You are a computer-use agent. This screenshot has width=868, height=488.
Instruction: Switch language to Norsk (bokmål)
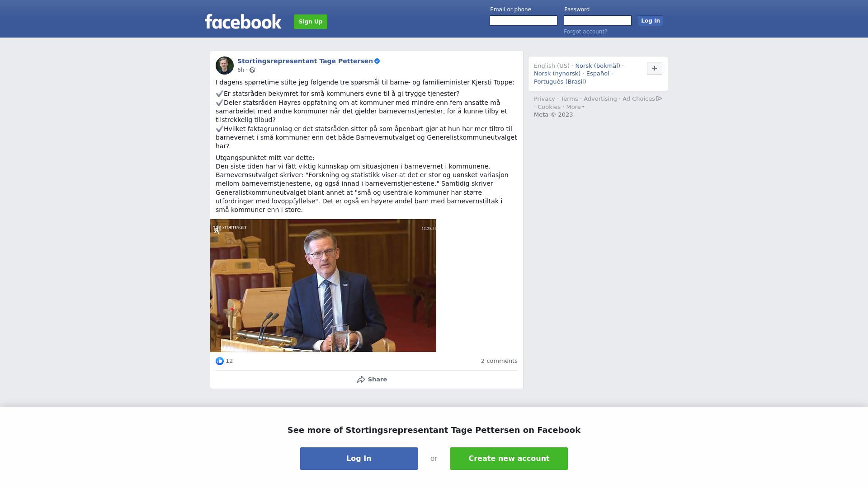[x=598, y=66]
